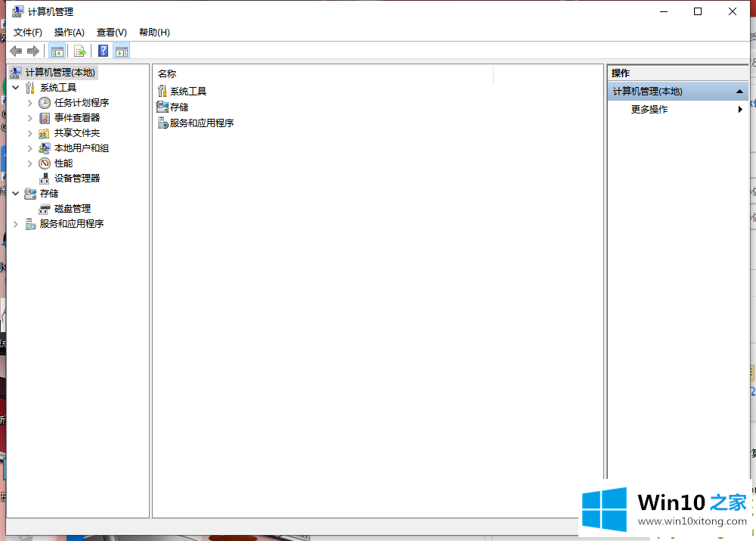
Task: Select 存储 label in the tree
Action: point(49,194)
